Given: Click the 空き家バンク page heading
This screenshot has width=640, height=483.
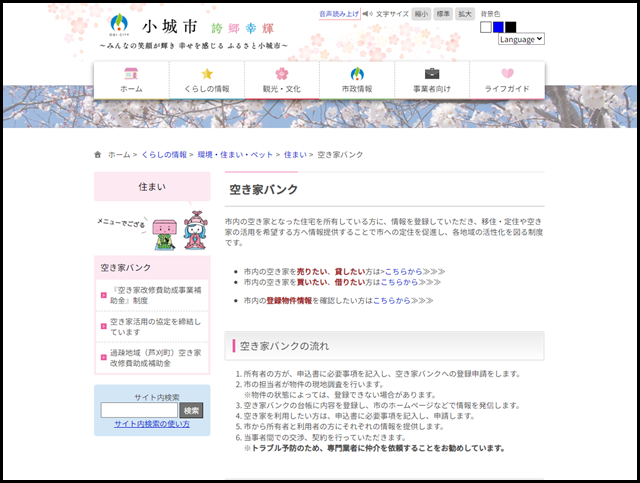Looking at the screenshot, I should 264,189.
